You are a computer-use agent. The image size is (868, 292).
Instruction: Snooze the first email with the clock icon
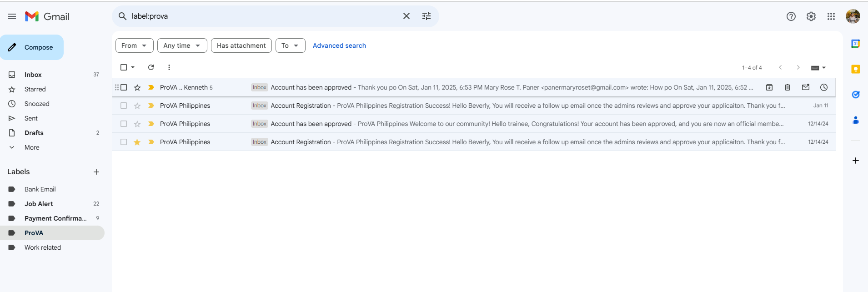click(823, 87)
